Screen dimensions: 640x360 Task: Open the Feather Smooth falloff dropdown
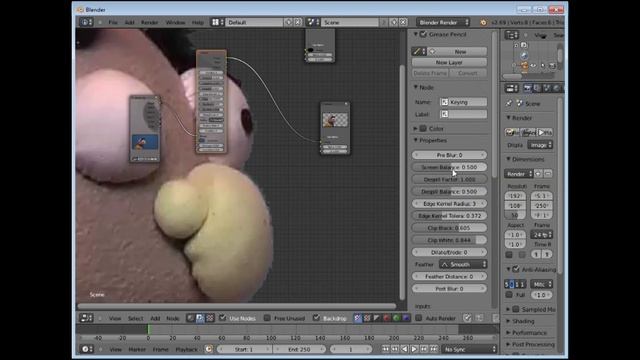click(463, 264)
